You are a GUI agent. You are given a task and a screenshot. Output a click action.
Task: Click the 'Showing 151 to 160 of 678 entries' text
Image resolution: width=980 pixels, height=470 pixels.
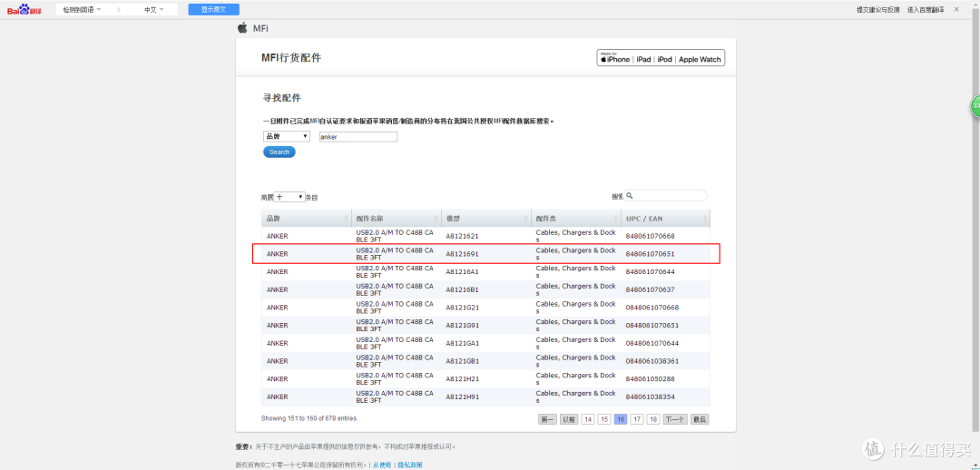point(309,418)
